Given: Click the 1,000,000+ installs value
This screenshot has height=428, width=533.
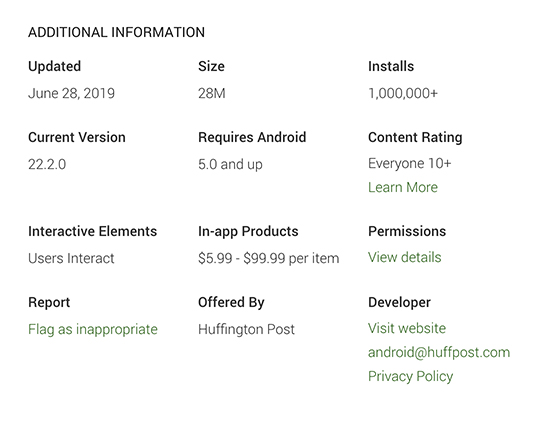Looking at the screenshot, I should click(403, 93).
